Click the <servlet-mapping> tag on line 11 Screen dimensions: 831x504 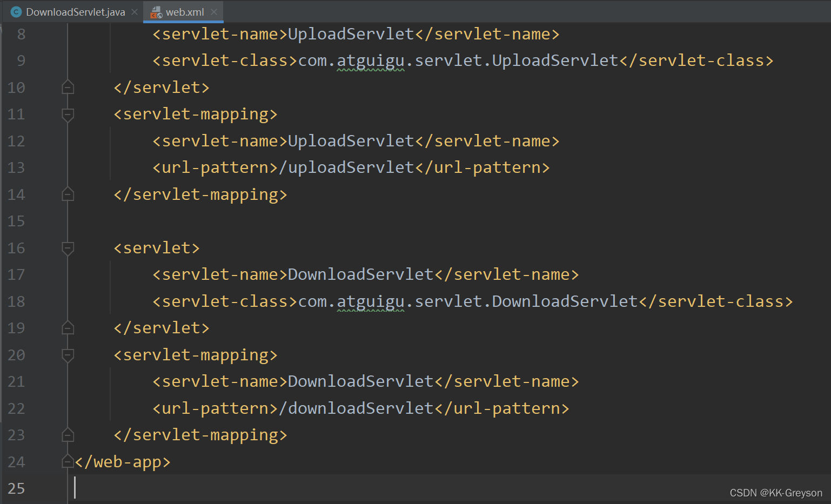tap(196, 114)
